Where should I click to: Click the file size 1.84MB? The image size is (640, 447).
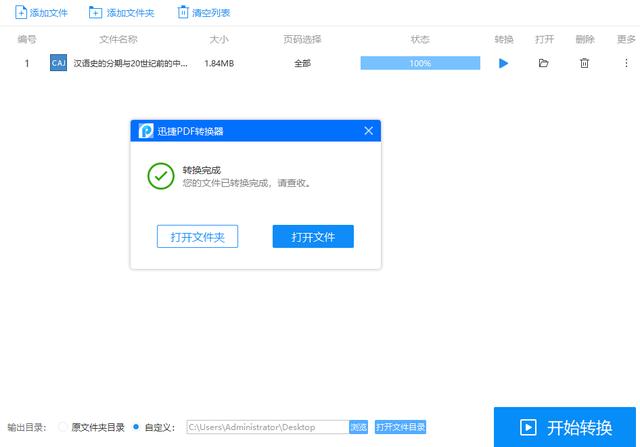[x=219, y=63]
